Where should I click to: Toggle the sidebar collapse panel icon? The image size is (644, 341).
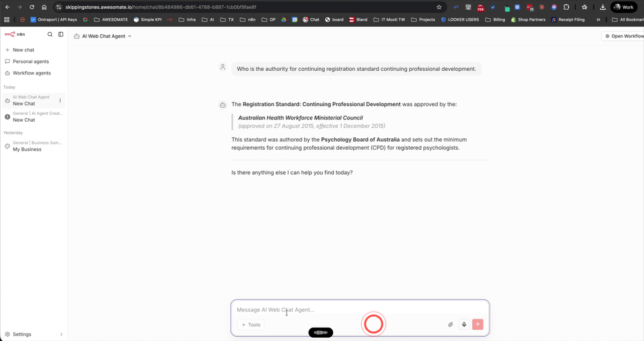(x=60, y=34)
